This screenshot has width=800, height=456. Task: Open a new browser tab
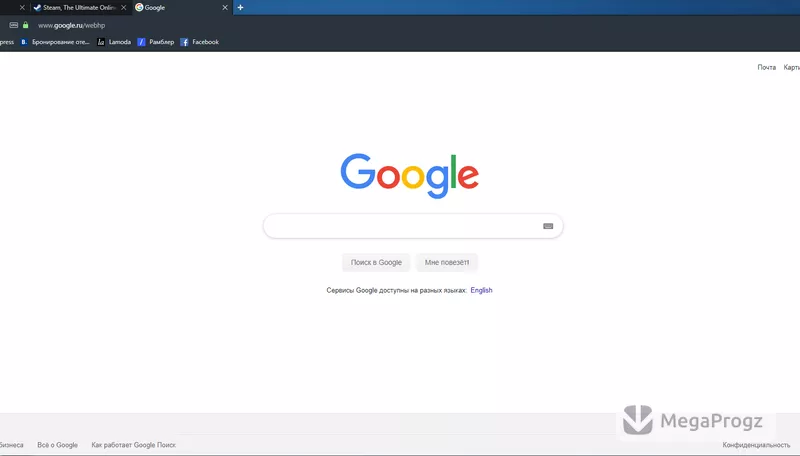240,8
